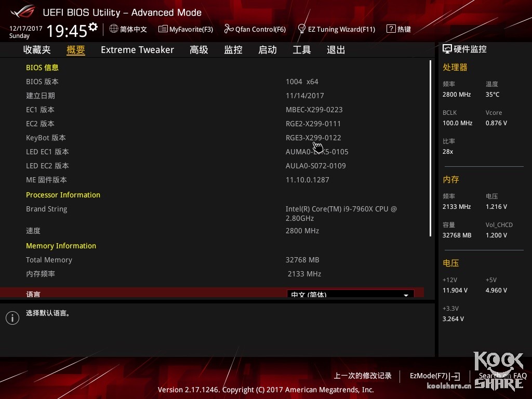Click BCLK 100.0 MHz reading

(x=457, y=123)
